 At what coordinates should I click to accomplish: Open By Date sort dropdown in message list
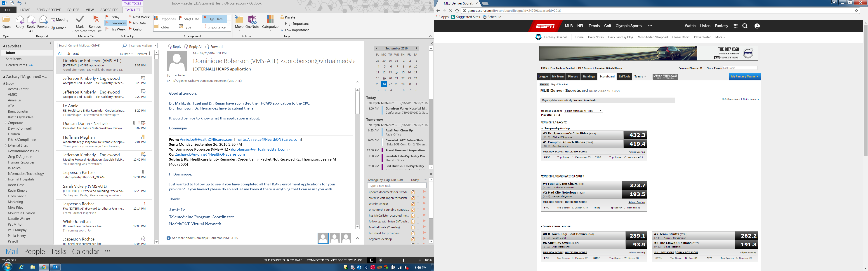pyautogui.click(x=126, y=54)
